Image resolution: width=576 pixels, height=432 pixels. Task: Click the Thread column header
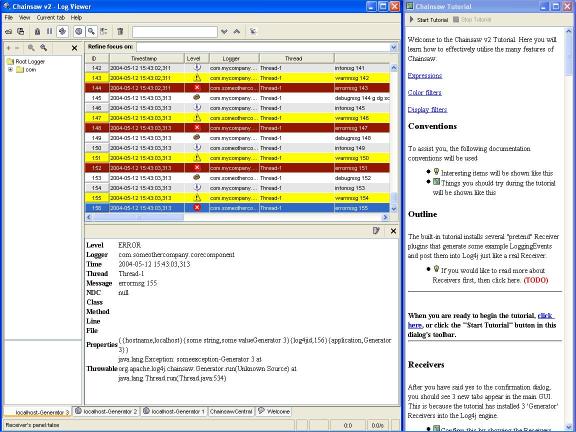(x=297, y=58)
